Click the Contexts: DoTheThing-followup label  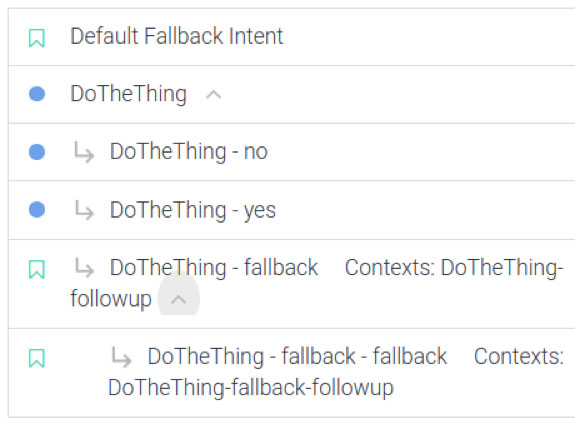(317, 283)
